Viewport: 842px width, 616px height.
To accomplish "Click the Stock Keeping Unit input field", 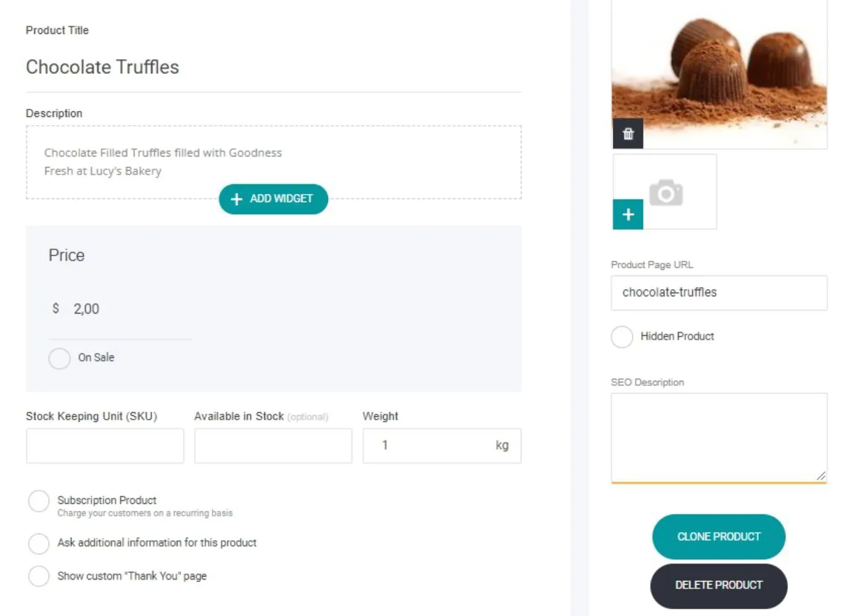I will 105,445.
